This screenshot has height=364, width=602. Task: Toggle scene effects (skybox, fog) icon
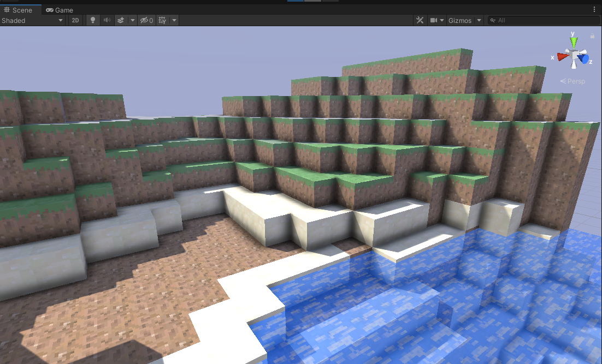121,20
